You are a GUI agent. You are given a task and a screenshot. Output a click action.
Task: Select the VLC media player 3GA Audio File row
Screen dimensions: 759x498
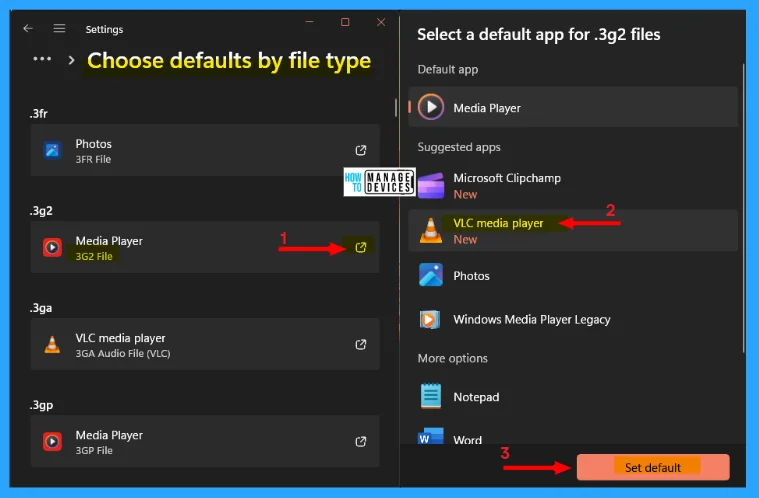[205, 344]
